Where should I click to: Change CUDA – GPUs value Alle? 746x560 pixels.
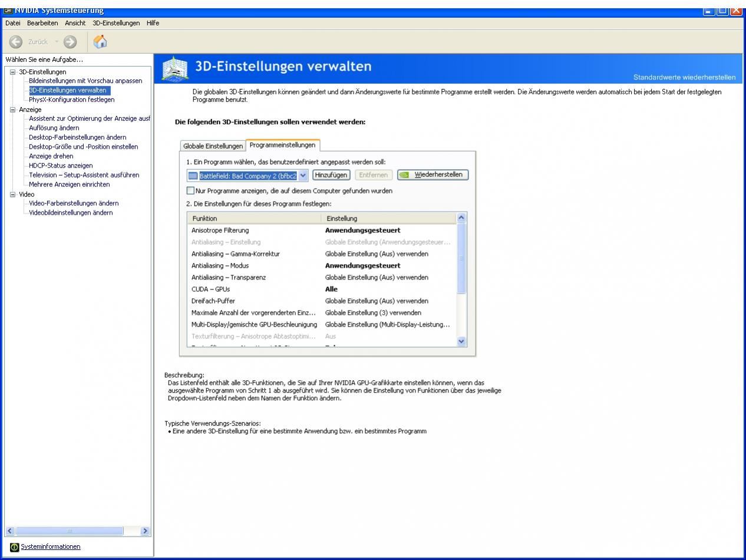point(331,289)
